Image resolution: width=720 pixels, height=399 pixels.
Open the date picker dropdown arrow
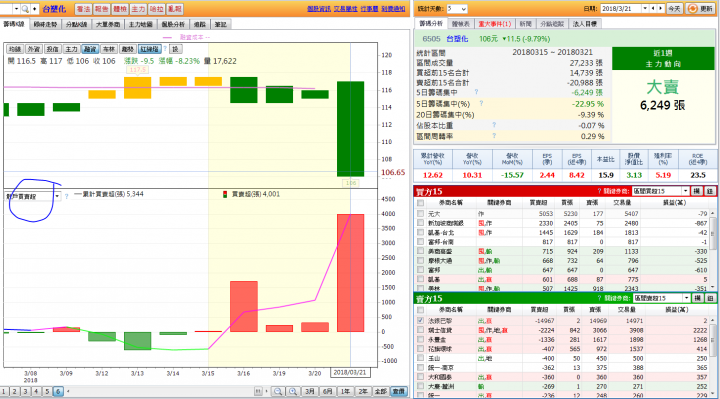click(645, 9)
